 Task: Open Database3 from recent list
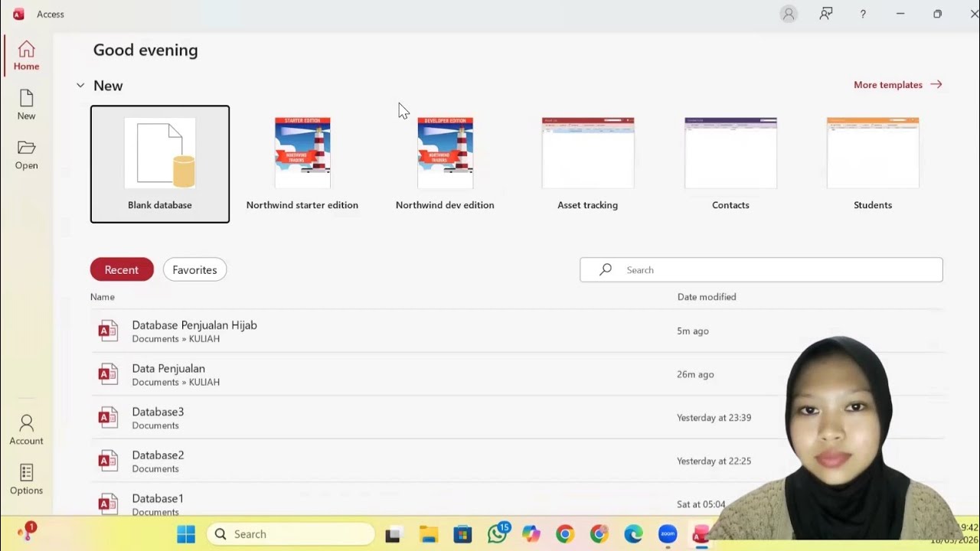(517, 418)
